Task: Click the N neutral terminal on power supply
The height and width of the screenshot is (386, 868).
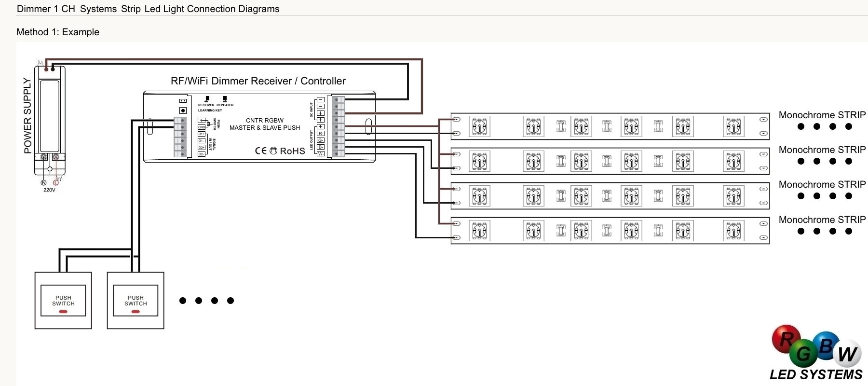Action: 43,182
